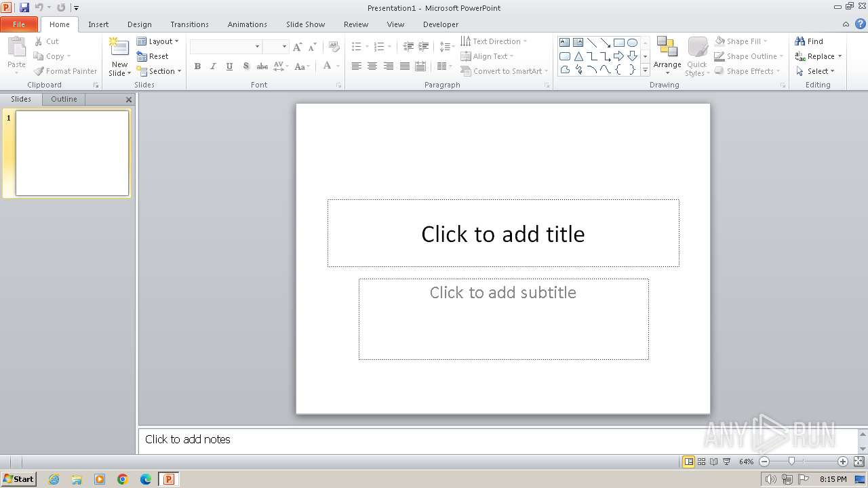This screenshot has height=488, width=868.
Task: Increase list indent level
Action: tap(423, 47)
